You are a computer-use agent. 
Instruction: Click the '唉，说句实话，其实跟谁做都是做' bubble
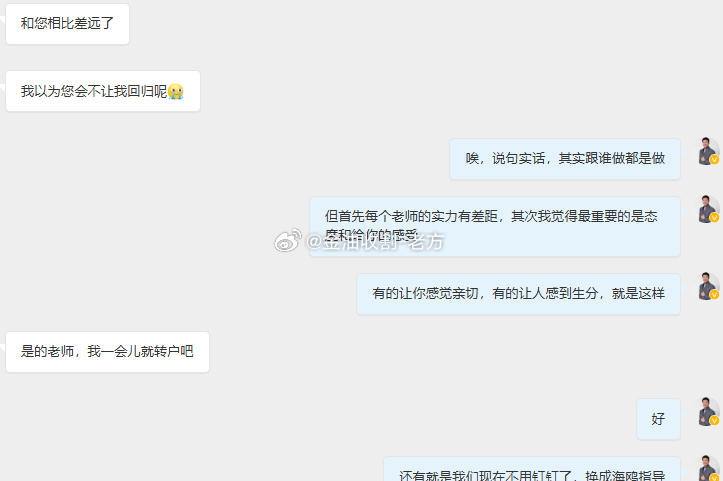coord(565,159)
